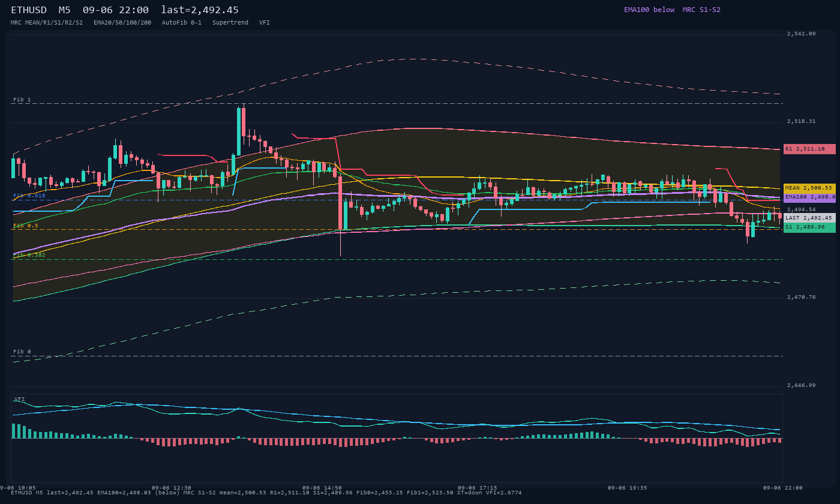Select the S1 2,489.96 price label
This screenshot has width=840, height=504.
pos(809,227)
